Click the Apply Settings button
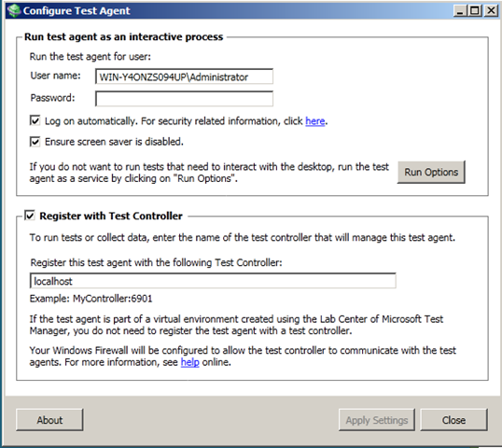Image resolution: width=502 pixels, height=448 pixels. pyautogui.click(x=377, y=420)
